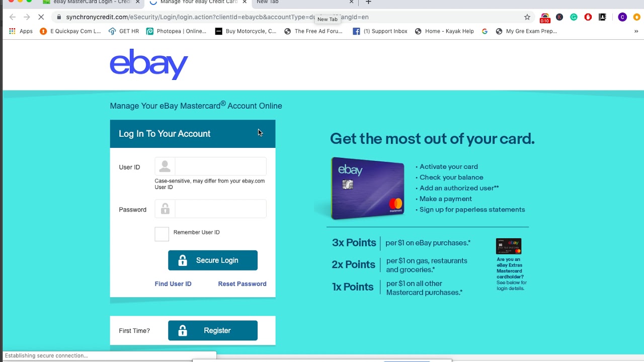
Task: Click the eBay Extras Mastercard thumbnail
Action: click(509, 246)
